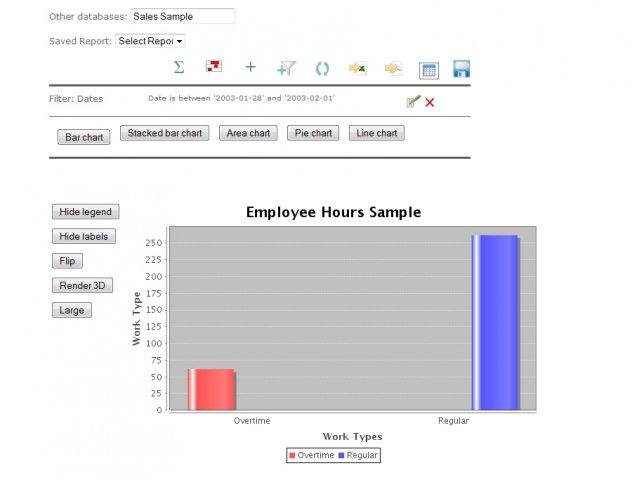
Task: Click the Sigma summation icon
Action: 179,67
